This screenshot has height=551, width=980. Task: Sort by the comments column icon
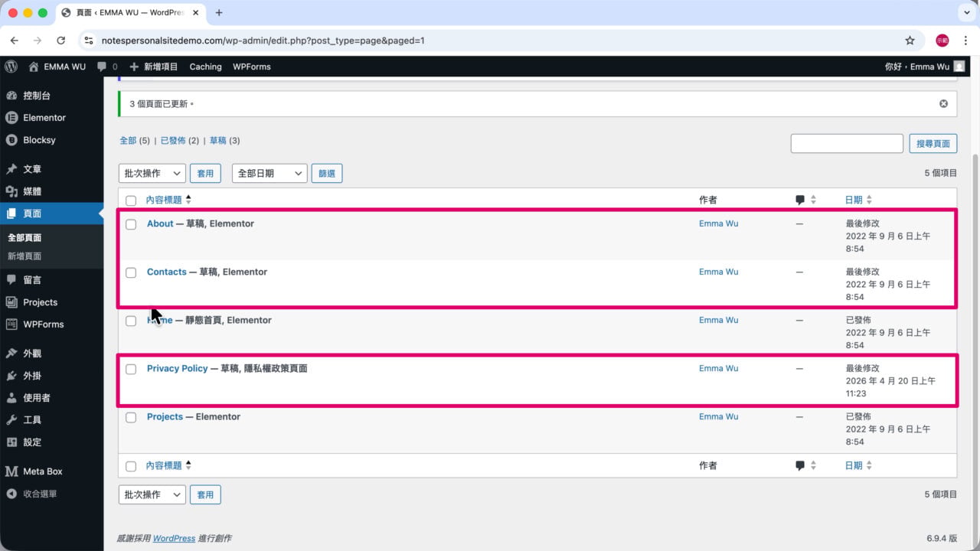800,200
